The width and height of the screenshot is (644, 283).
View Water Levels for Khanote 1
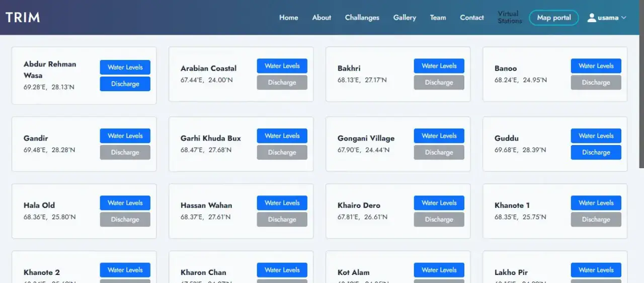pyautogui.click(x=596, y=203)
